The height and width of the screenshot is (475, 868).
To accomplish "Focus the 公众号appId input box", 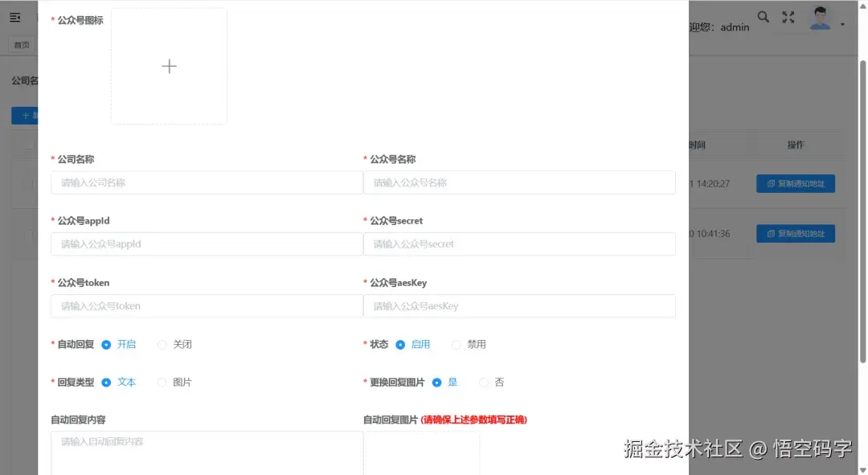I will (207, 244).
